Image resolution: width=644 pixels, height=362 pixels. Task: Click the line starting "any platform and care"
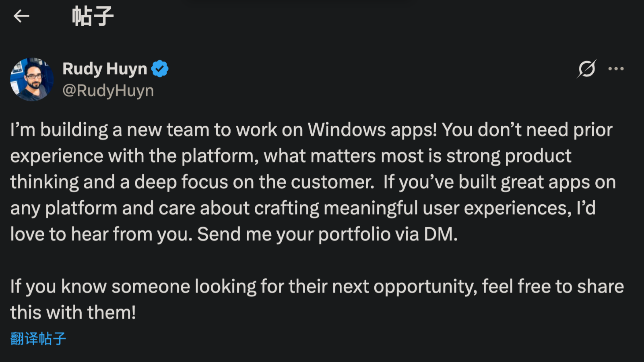click(303, 208)
